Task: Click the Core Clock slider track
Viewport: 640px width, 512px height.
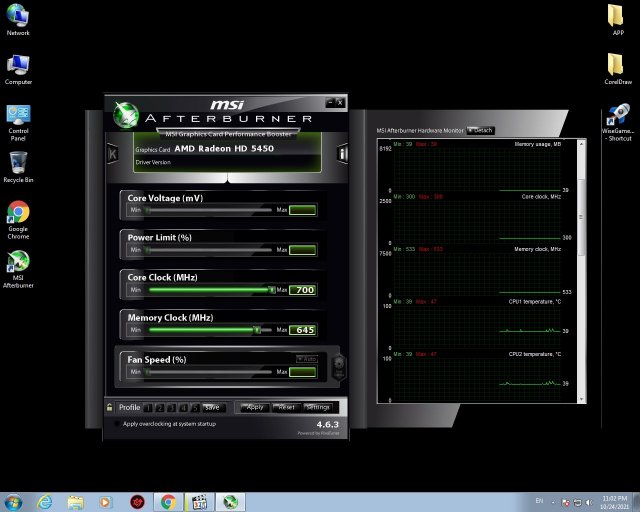Action: point(210,290)
